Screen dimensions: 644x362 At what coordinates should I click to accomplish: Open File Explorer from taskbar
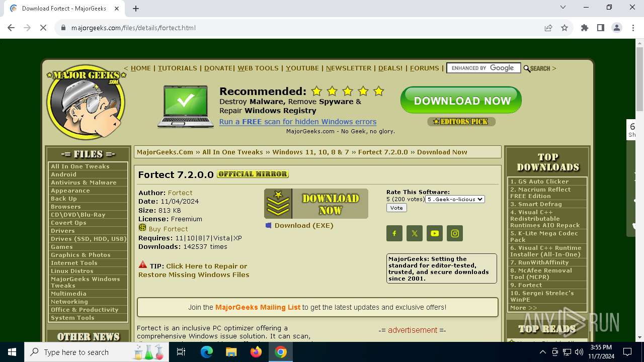[231, 352]
